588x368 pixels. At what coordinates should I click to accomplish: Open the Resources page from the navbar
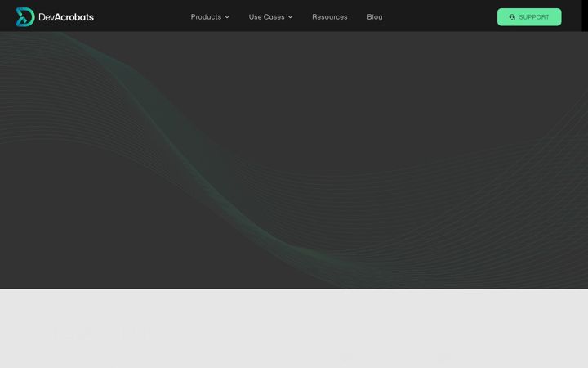(x=330, y=17)
